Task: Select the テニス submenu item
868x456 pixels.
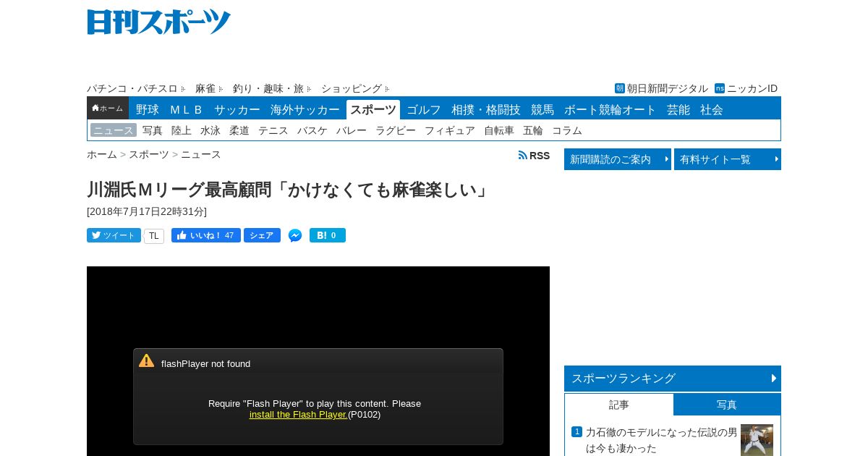Action: click(x=273, y=130)
